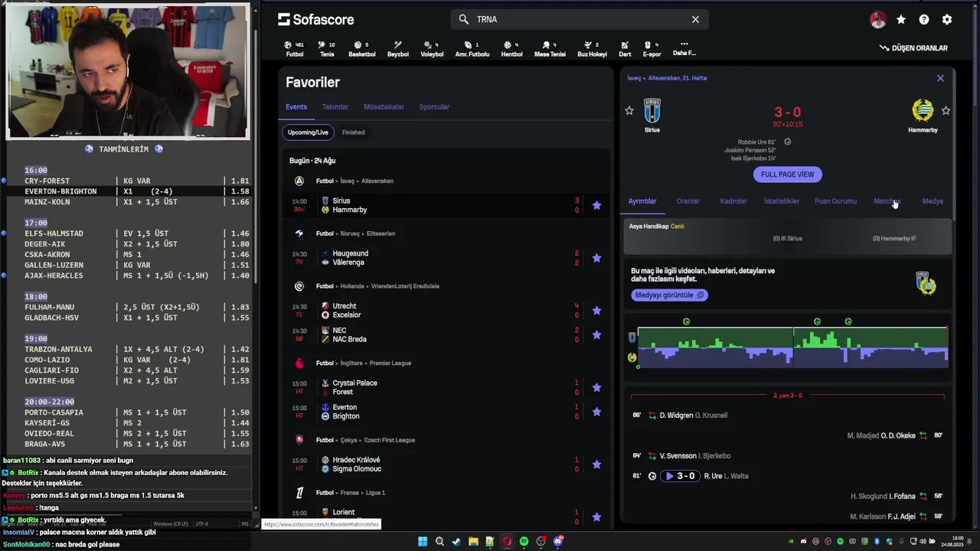Image resolution: width=980 pixels, height=551 pixels.
Task: Favorite Hammarby team star in match panel
Action: (x=946, y=111)
